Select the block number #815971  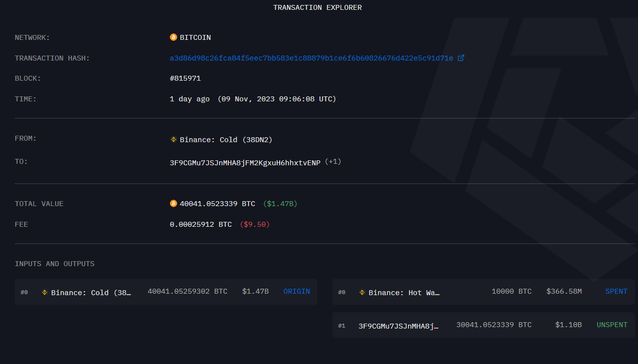pyautogui.click(x=185, y=78)
